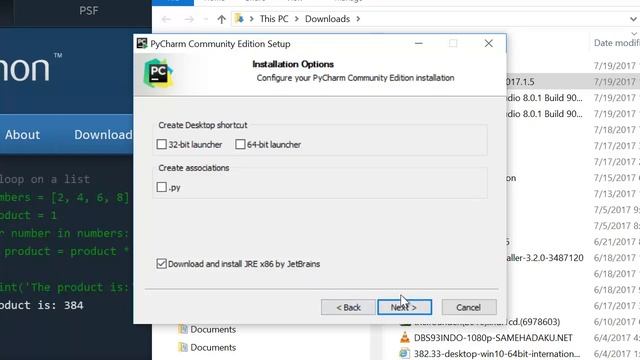Select This PC in the address breadcrumb

tap(274, 19)
